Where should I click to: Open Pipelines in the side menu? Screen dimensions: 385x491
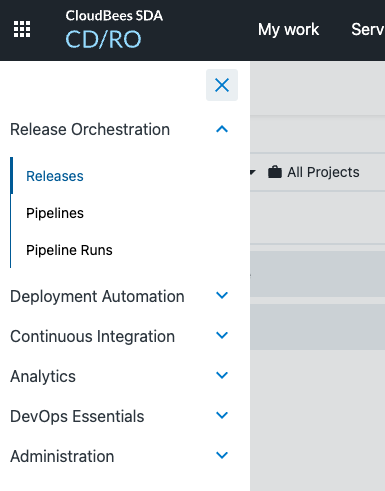tap(55, 213)
